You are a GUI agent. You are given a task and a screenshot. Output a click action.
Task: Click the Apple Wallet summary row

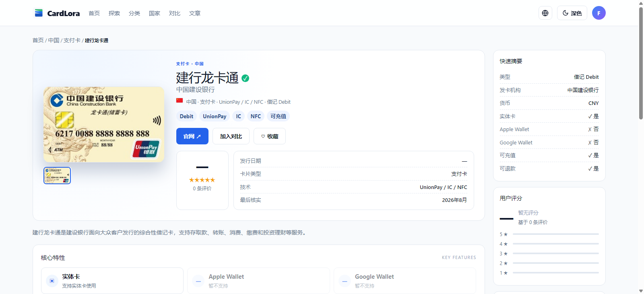pyautogui.click(x=549, y=129)
